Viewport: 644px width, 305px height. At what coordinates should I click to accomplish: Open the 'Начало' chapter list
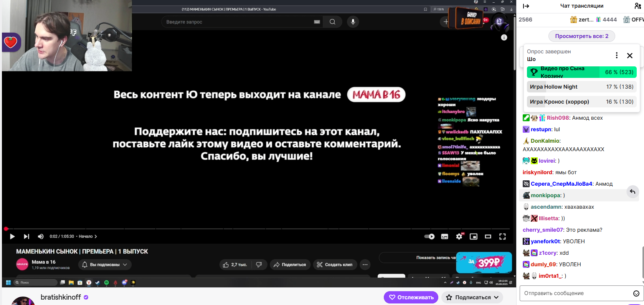click(x=88, y=236)
